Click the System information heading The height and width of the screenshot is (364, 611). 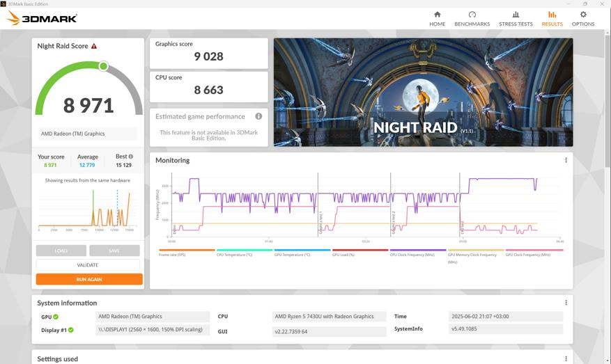(67, 303)
